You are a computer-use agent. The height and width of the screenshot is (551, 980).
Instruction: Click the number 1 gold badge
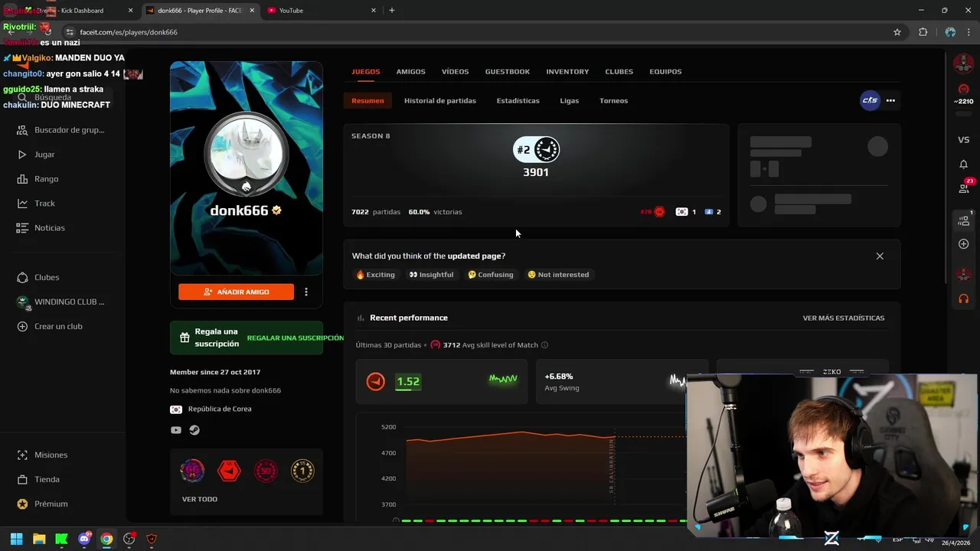tap(302, 471)
